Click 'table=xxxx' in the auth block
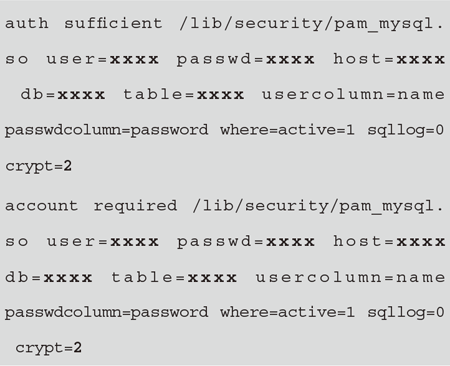450x366 pixels. [x=184, y=95]
